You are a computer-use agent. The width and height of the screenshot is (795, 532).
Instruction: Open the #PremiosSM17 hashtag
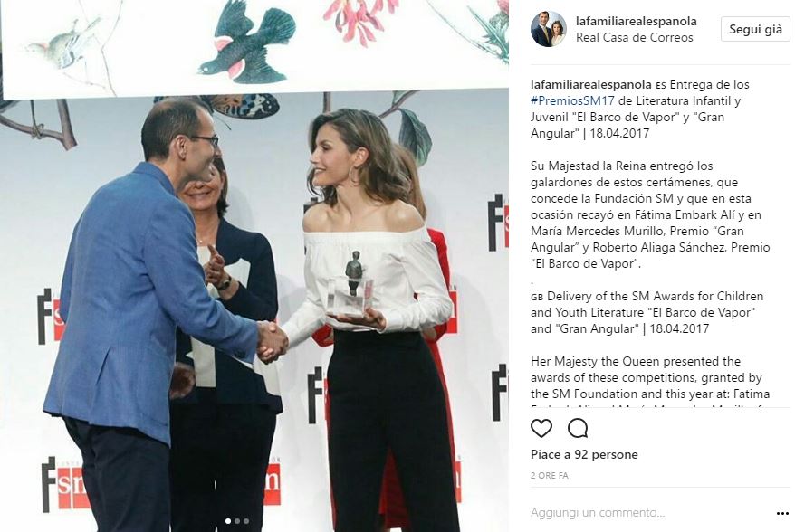pos(572,100)
